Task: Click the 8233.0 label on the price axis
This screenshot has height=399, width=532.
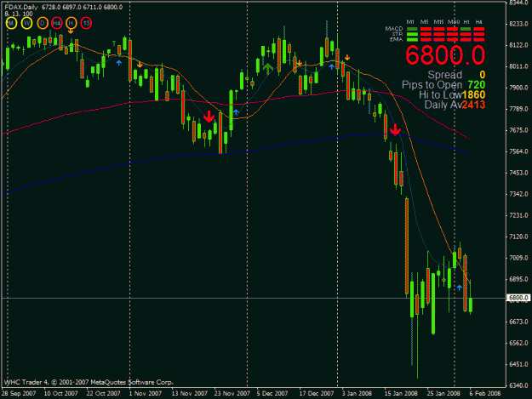Action: (518, 24)
